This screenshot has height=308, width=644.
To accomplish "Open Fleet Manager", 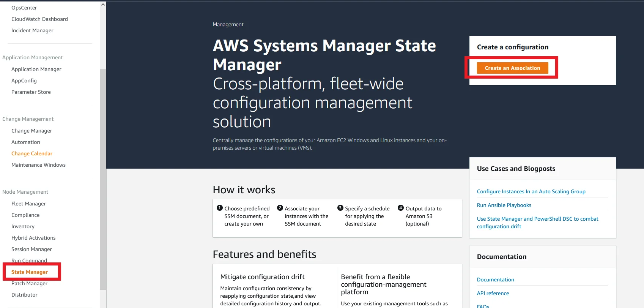I will (28, 204).
